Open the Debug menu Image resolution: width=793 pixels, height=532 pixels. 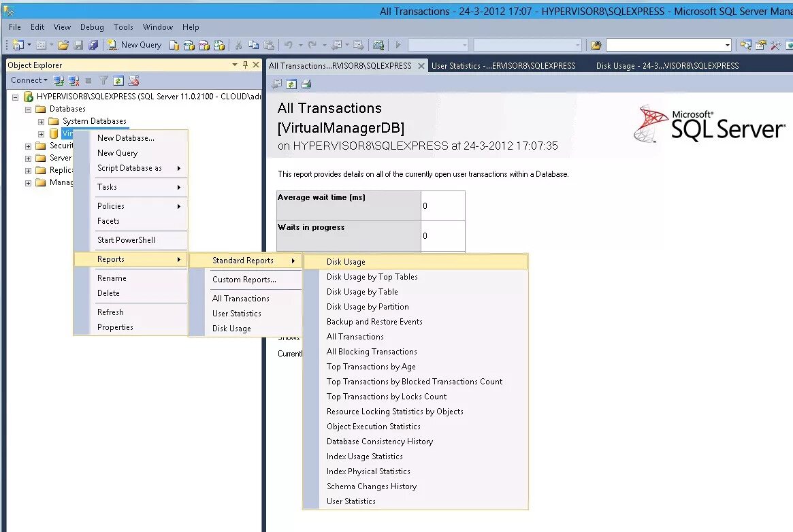coord(92,27)
